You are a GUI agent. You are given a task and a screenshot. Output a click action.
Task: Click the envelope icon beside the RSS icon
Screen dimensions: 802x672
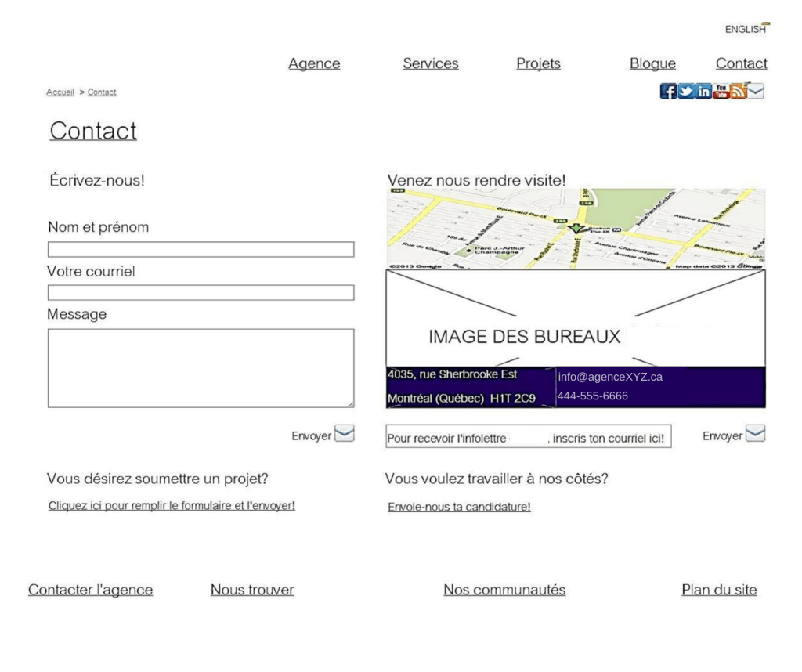pos(755,92)
